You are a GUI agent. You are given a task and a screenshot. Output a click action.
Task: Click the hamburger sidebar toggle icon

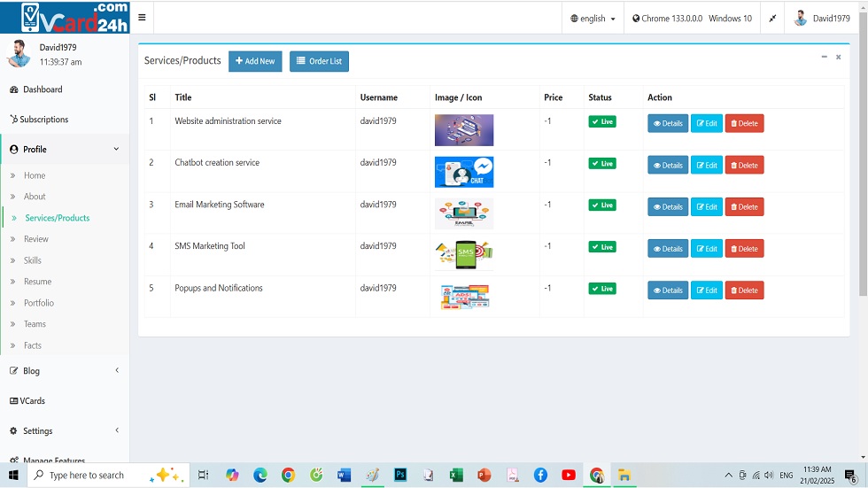pyautogui.click(x=142, y=18)
